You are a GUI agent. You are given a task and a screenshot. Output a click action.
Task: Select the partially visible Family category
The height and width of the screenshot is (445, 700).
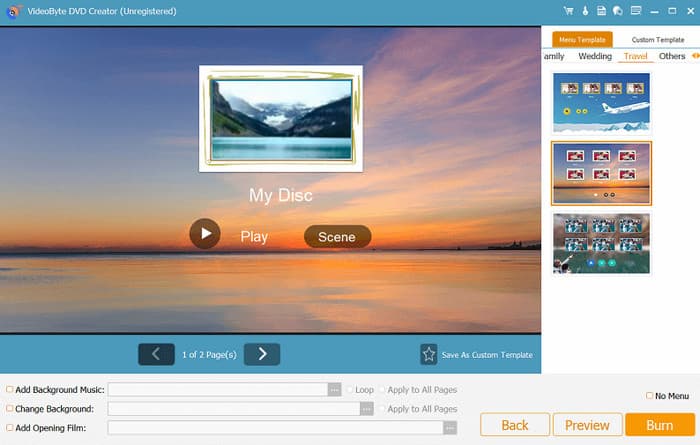point(554,56)
